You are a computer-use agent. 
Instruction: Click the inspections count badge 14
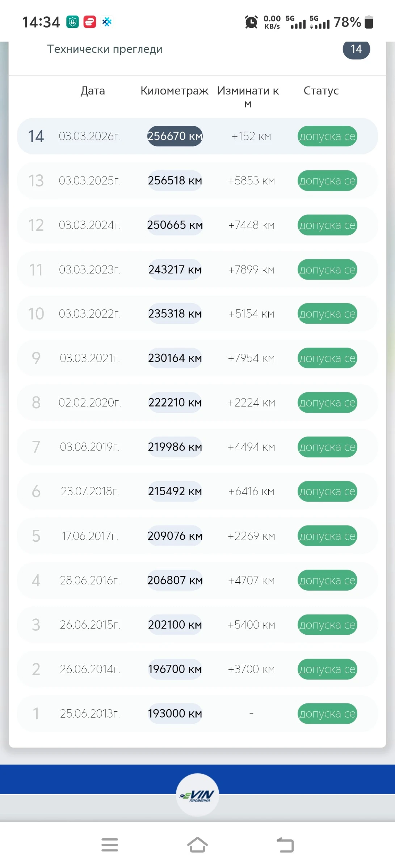pos(356,49)
